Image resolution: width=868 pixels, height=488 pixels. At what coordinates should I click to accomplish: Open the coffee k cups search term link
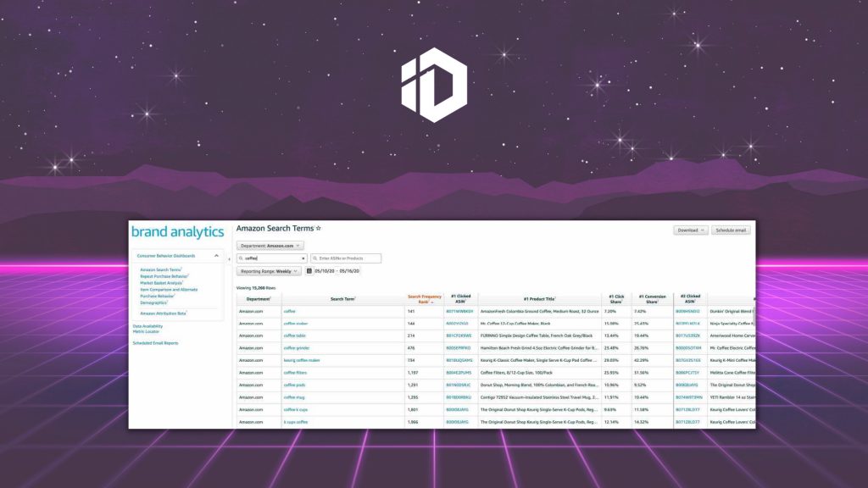point(296,410)
